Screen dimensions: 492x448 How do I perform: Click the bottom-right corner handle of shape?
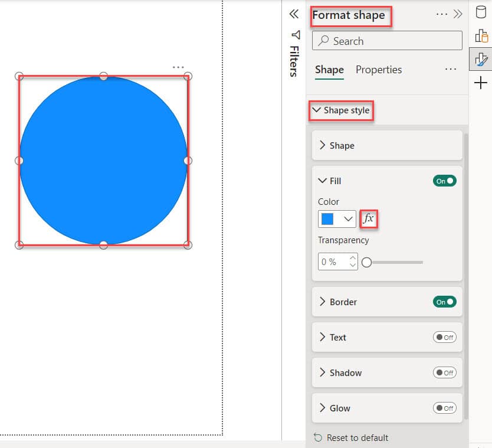188,245
